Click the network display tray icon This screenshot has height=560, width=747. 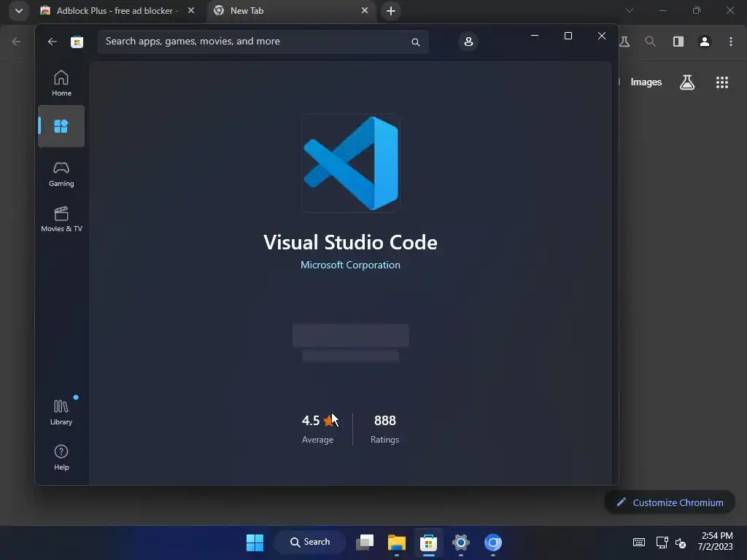pyautogui.click(x=662, y=542)
